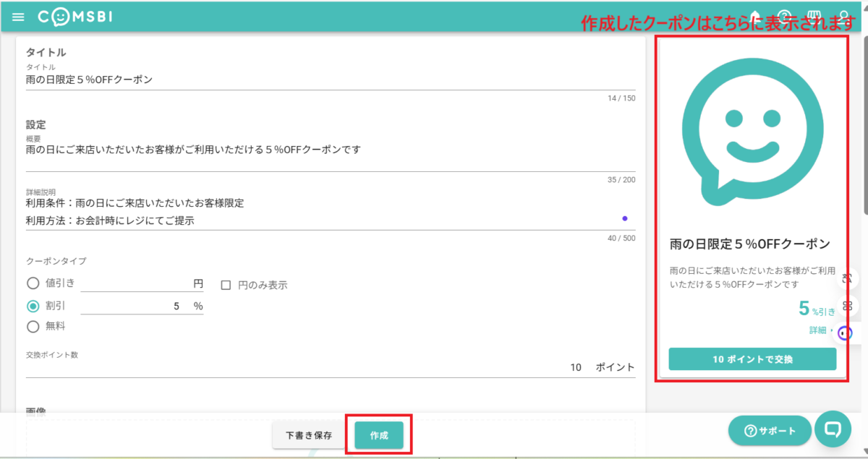Image resolution: width=868 pixels, height=459 pixels.
Task: Select the 割引 coupon type
Action: [x=33, y=306]
